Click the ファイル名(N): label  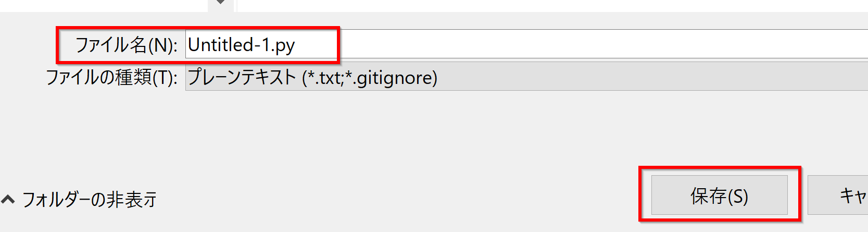(127, 45)
